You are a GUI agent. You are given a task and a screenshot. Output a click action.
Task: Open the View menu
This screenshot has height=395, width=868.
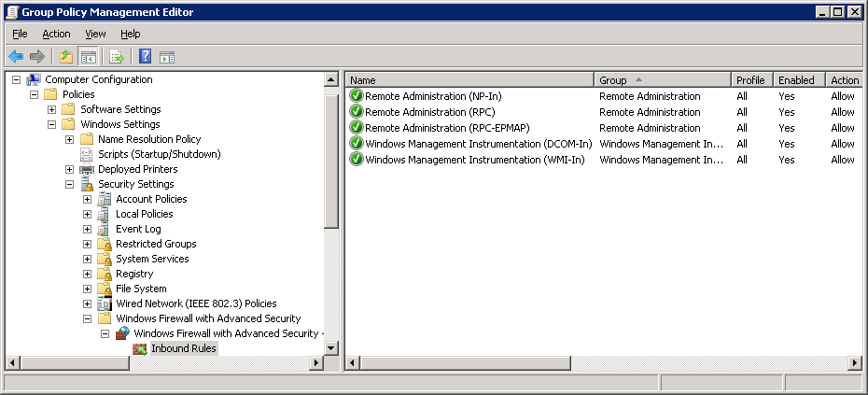[95, 34]
